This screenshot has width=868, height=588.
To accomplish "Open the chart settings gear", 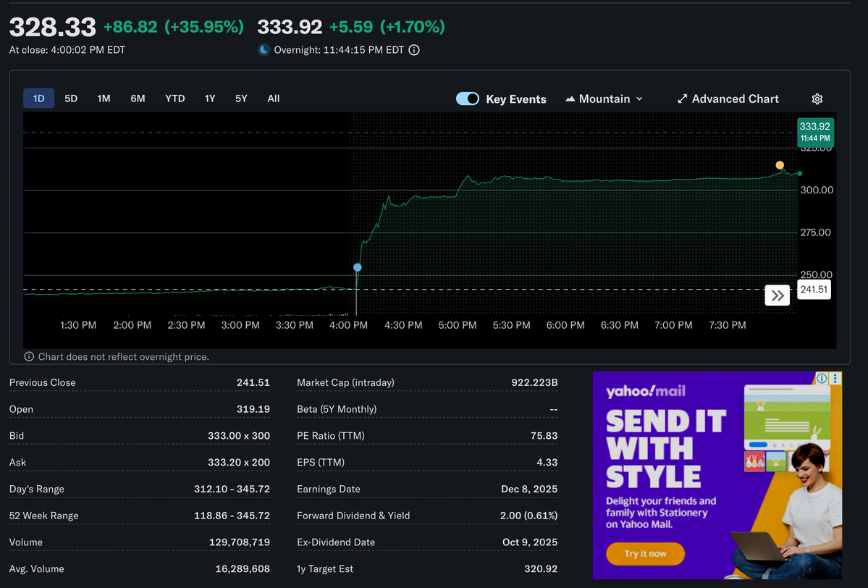I will click(x=817, y=99).
